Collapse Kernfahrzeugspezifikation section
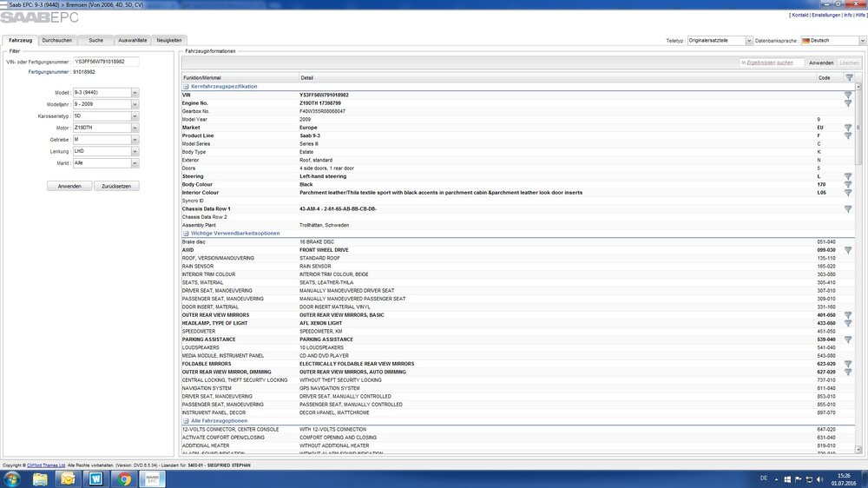The height and width of the screenshot is (488, 868). 186,87
